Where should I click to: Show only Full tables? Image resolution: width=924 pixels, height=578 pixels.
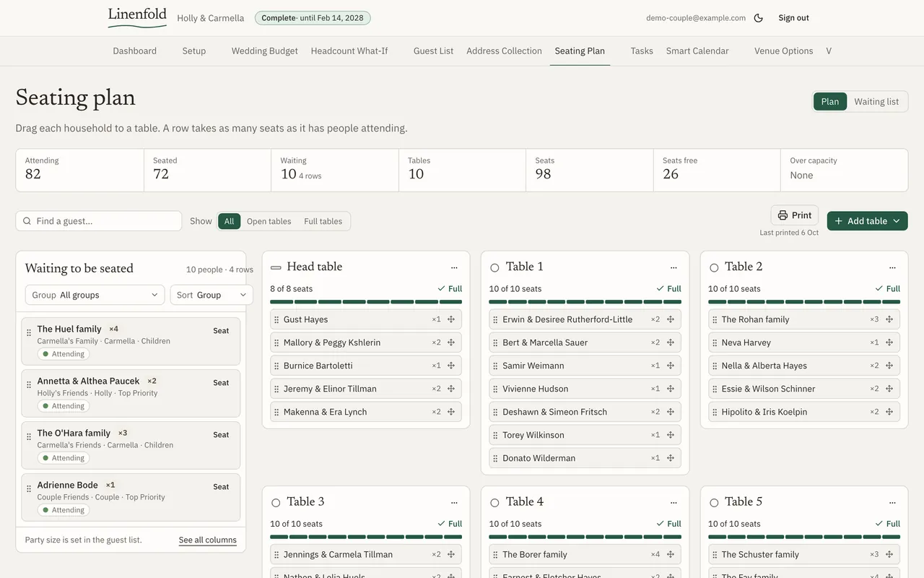click(x=323, y=221)
